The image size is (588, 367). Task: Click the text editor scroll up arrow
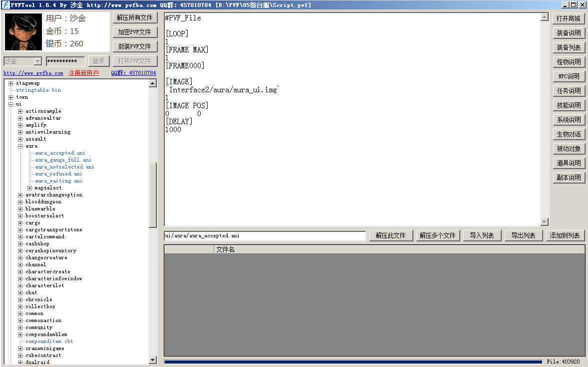tap(545, 17)
